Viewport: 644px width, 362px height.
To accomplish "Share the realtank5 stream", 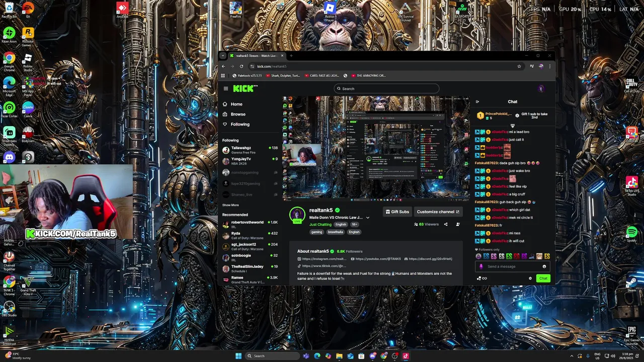I will [446, 224].
